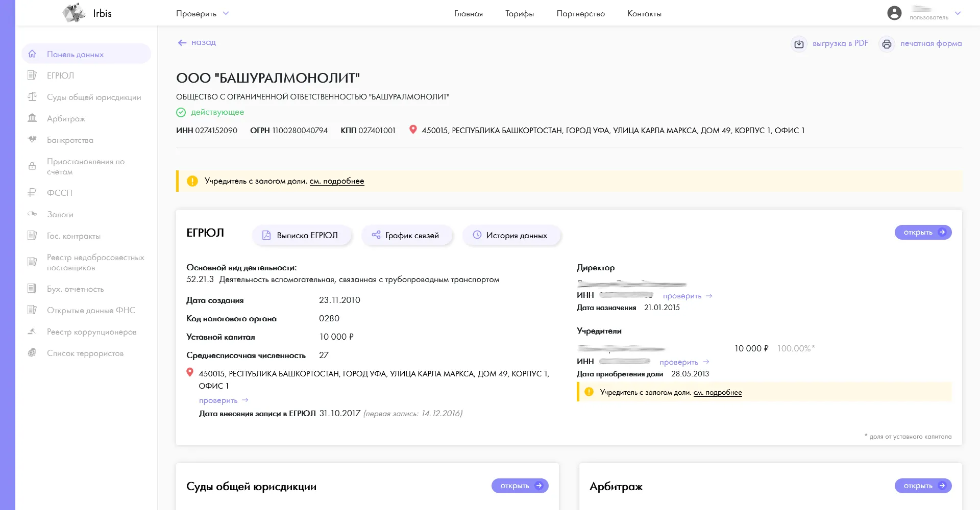Click the Открытые данные ФНС sidebar icon

coord(32,310)
